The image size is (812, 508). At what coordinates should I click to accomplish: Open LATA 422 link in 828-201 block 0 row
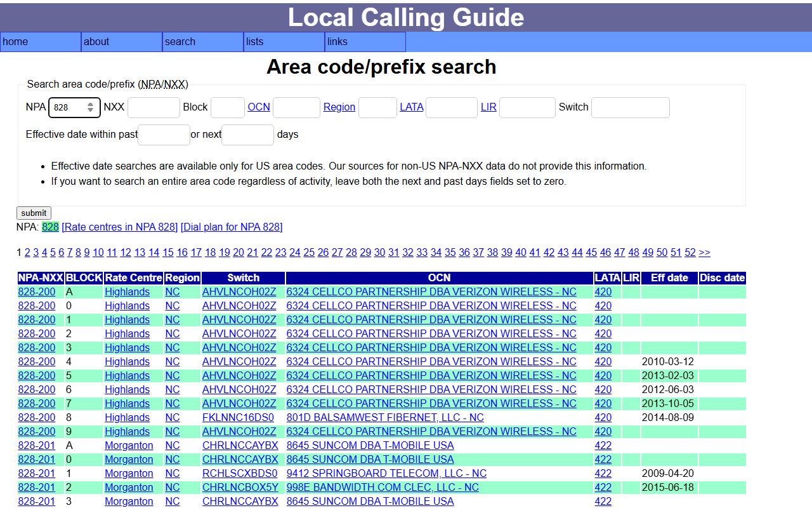tap(603, 460)
